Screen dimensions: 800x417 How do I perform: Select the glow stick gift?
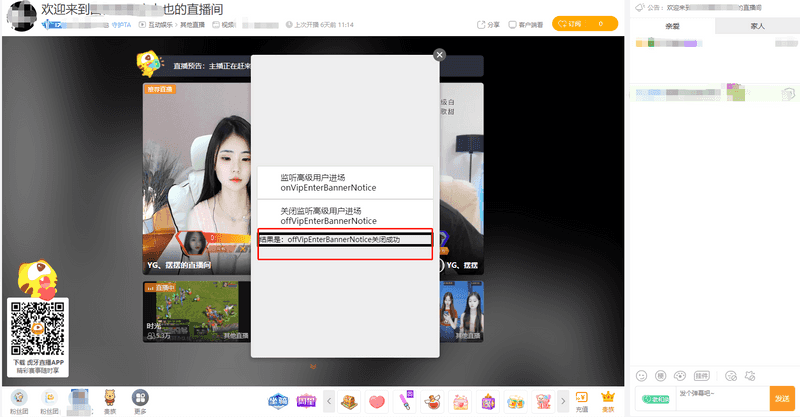pyautogui.click(x=405, y=401)
